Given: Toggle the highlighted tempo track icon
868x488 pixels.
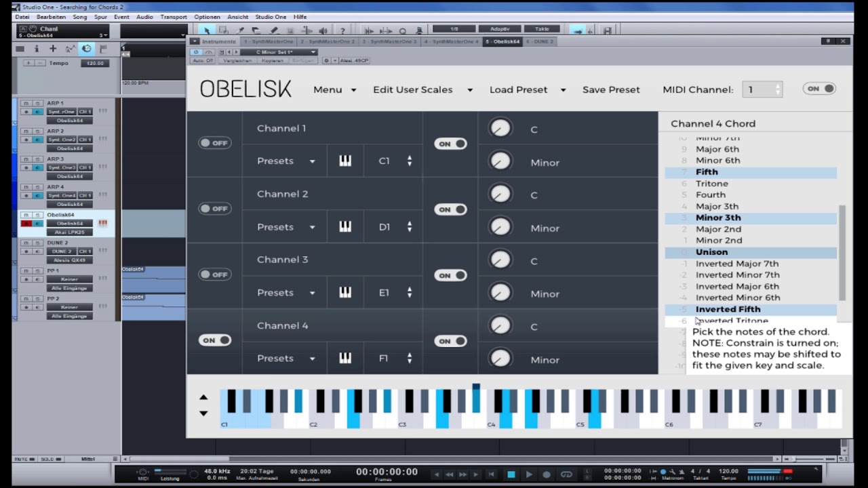Looking at the screenshot, I should coord(87,49).
